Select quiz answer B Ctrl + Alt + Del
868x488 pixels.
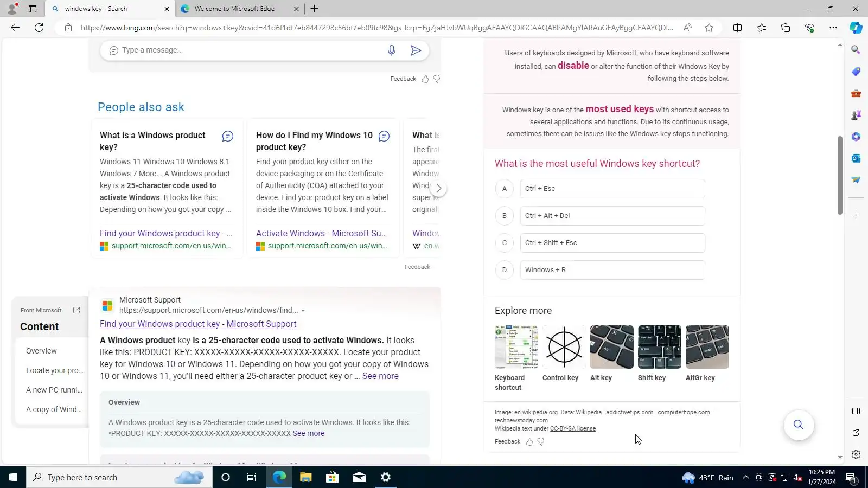[612, 216]
